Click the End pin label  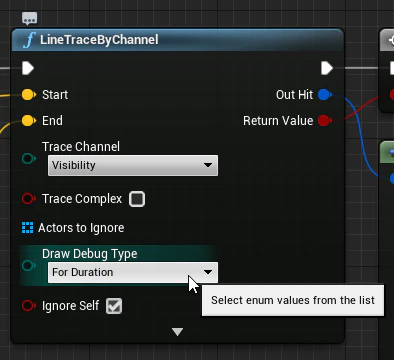point(52,120)
